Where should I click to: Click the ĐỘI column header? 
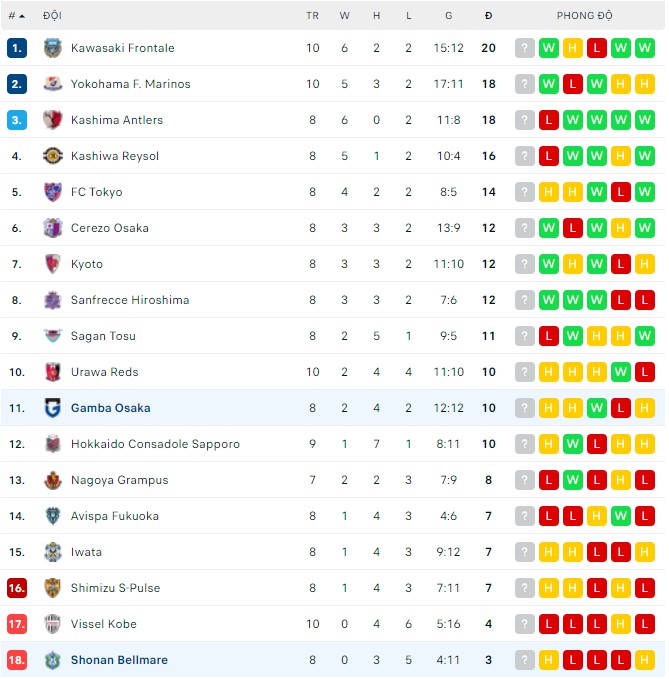click(x=52, y=16)
